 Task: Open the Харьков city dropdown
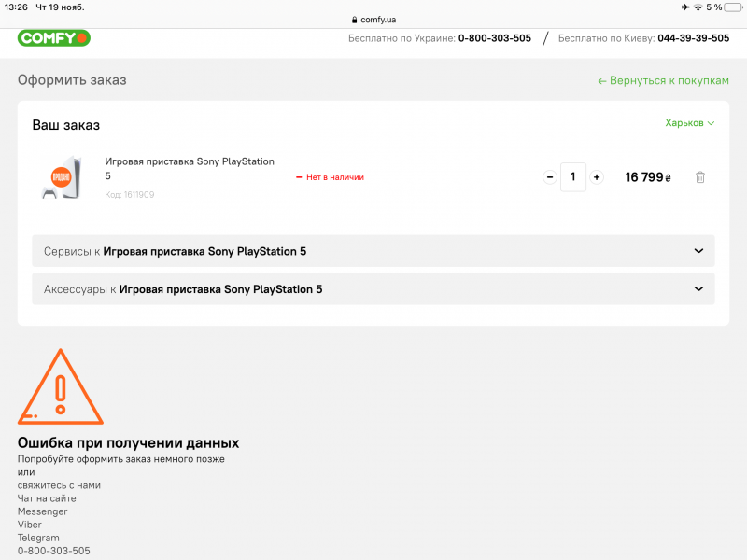point(689,123)
